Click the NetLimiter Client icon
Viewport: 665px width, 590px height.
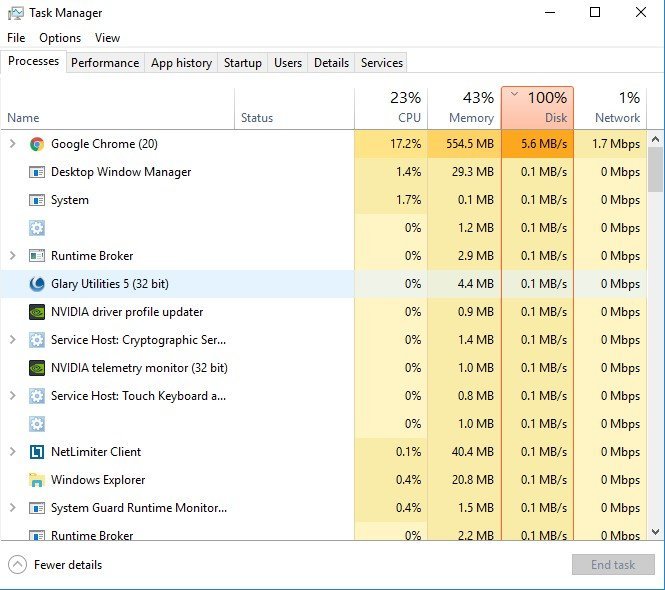click(37, 452)
